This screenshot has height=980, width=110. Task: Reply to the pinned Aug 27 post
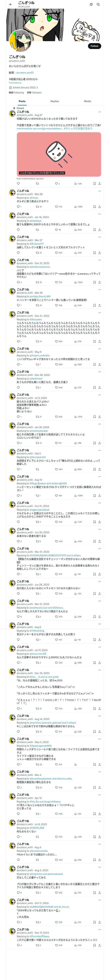click(x=18, y=183)
